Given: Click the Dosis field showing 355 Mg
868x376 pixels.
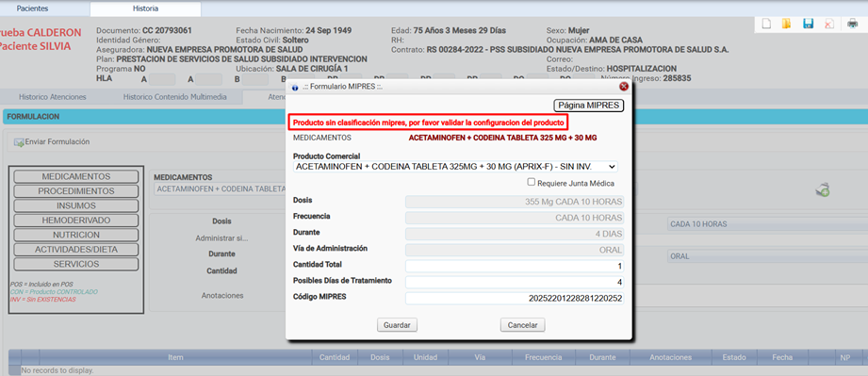Looking at the screenshot, I should click(515, 202).
